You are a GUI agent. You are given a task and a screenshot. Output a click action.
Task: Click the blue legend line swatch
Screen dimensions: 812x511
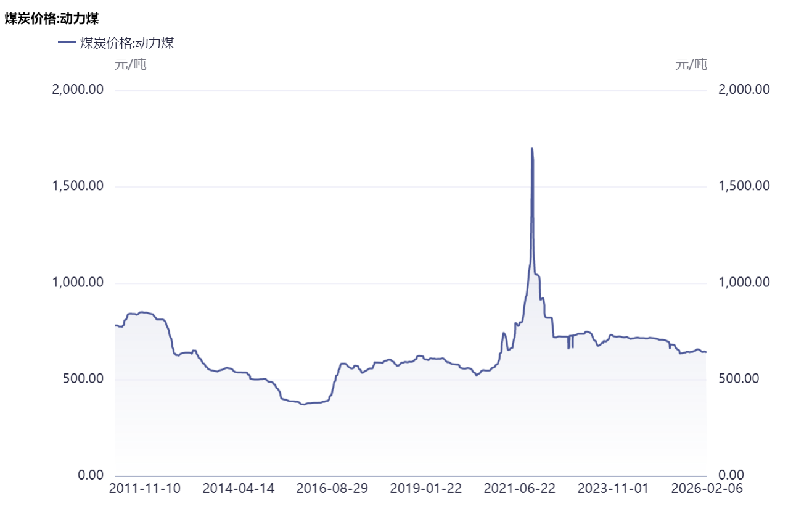67,43
